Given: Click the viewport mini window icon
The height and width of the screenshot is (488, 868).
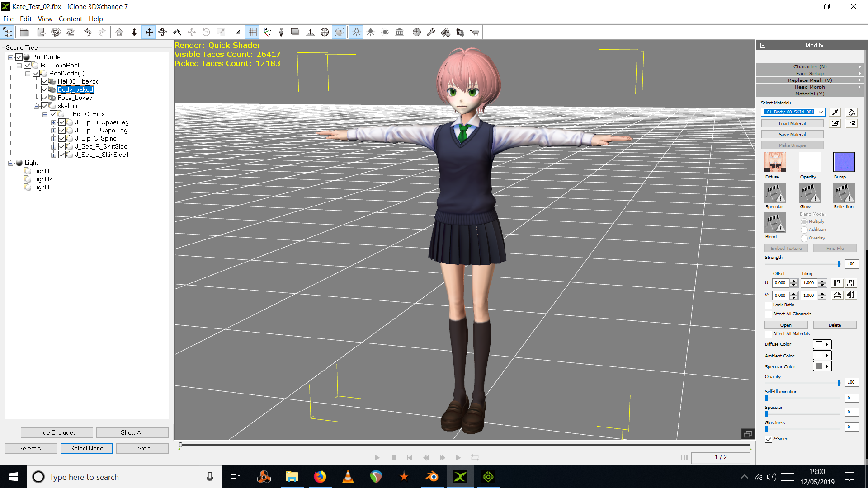Looking at the screenshot, I should click(748, 434).
